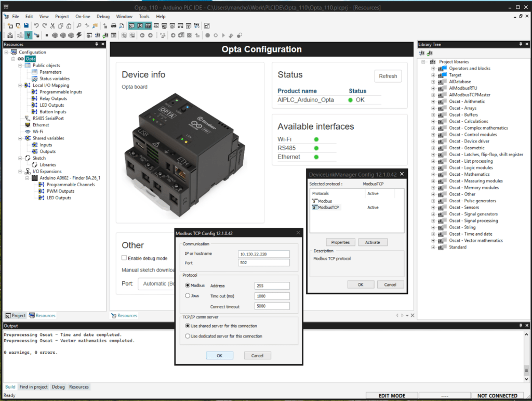Click the Undo arrow in the toolbar
Viewport: 532px width, 401px height.
(36, 26)
